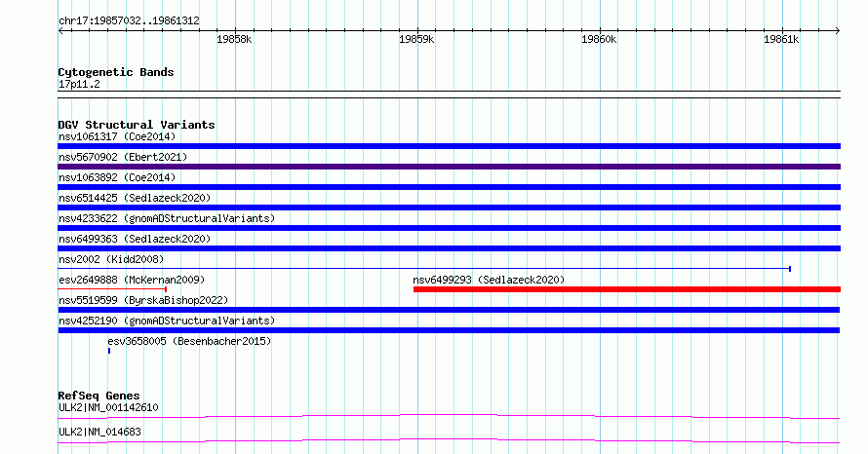Screen dimensions: 868x454
Task: Click the blue bar of nsv1061317
Action: pyautogui.click(x=449, y=146)
